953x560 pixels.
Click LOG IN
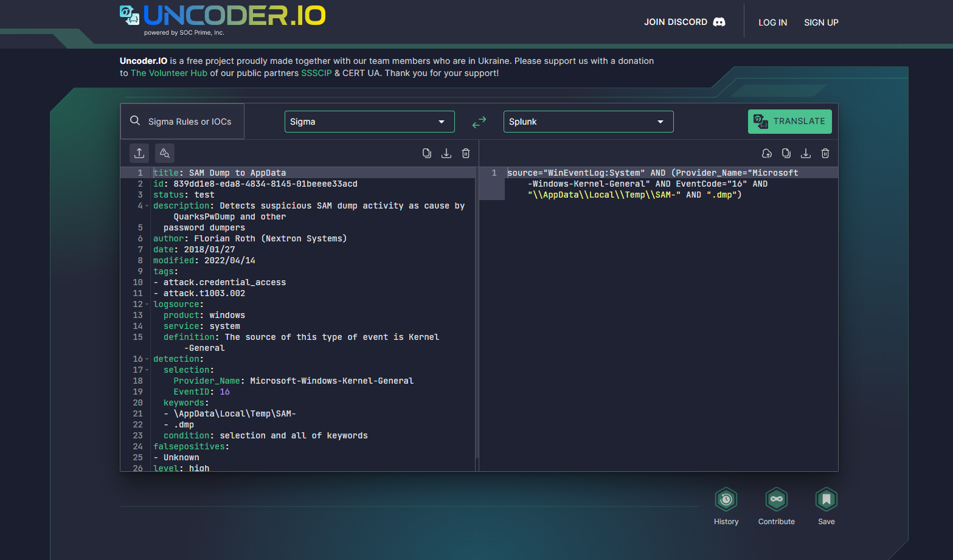point(773,22)
